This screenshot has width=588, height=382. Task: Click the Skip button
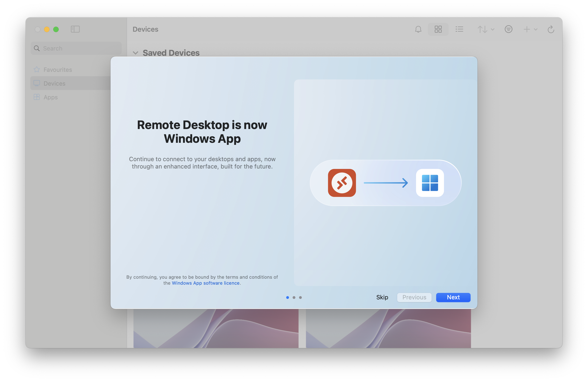click(382, 298)
